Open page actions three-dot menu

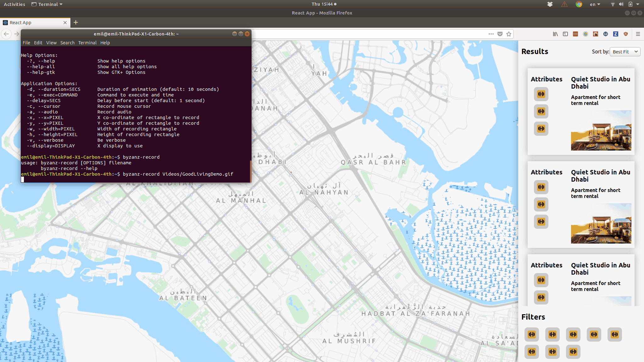[x=491, y=34]
